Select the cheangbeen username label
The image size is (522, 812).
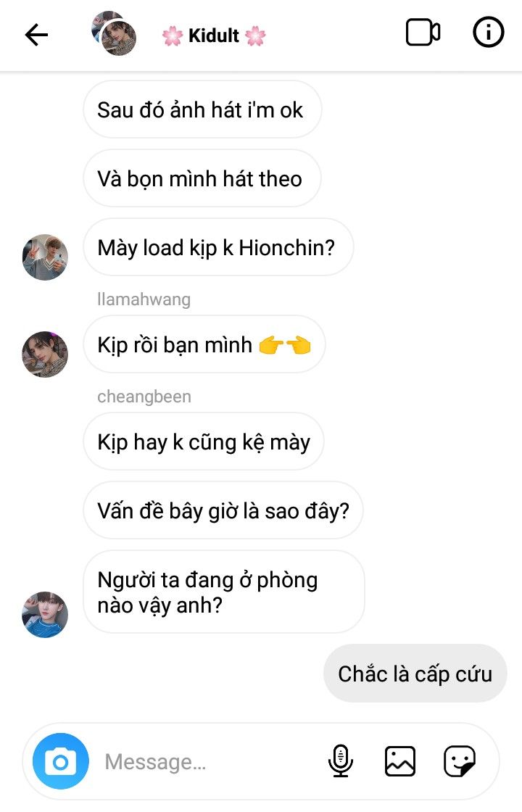click(144, 397)
